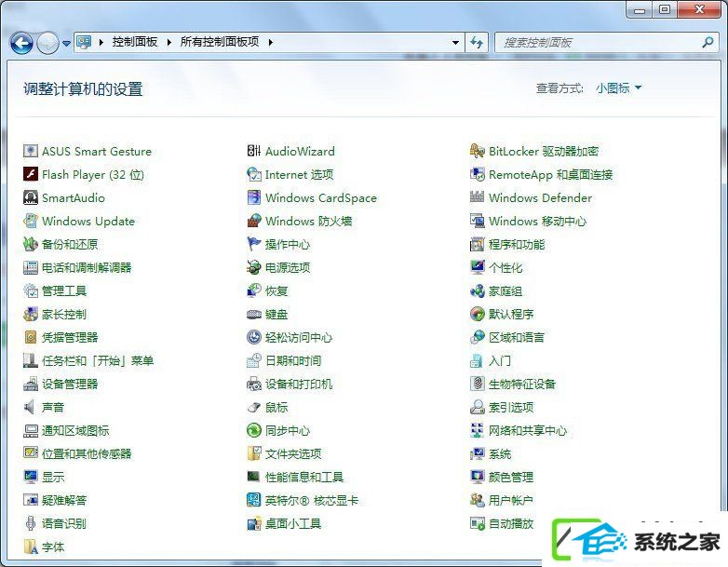Open the 设备和打印机 link
The width and height of the screenshot is (728, 567).
(299, 384)
